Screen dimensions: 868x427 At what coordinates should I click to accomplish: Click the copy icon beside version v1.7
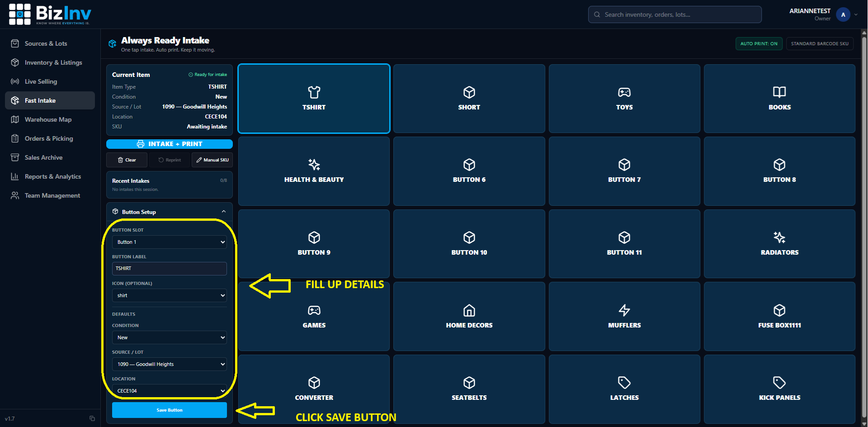point(92,418)
